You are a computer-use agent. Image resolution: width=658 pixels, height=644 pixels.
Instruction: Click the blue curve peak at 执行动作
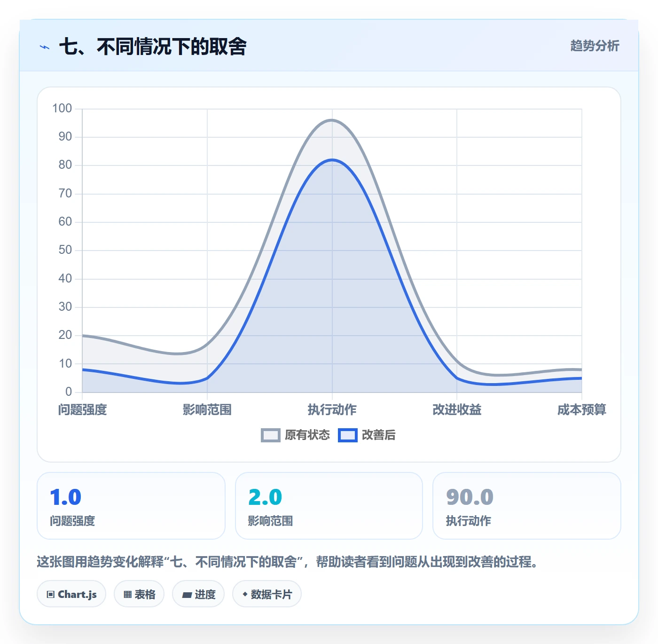[x=332, y=160]
